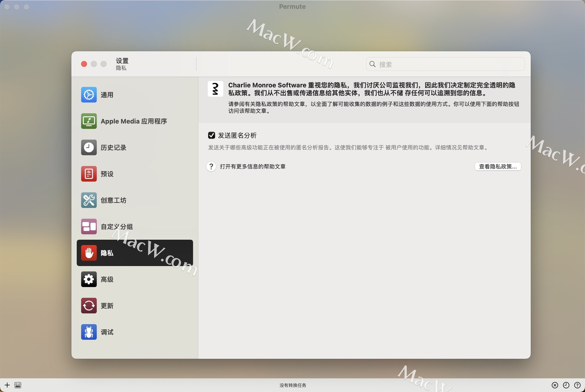Click 自定义分组 label in sidebar
This screenshot has width=585, height=392.
point(117,227)
